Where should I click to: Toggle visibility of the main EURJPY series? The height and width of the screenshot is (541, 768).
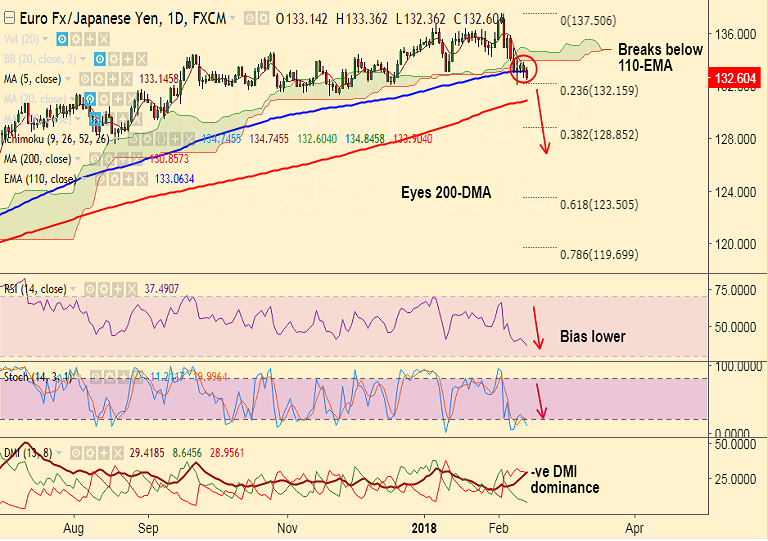coord(250,19)
